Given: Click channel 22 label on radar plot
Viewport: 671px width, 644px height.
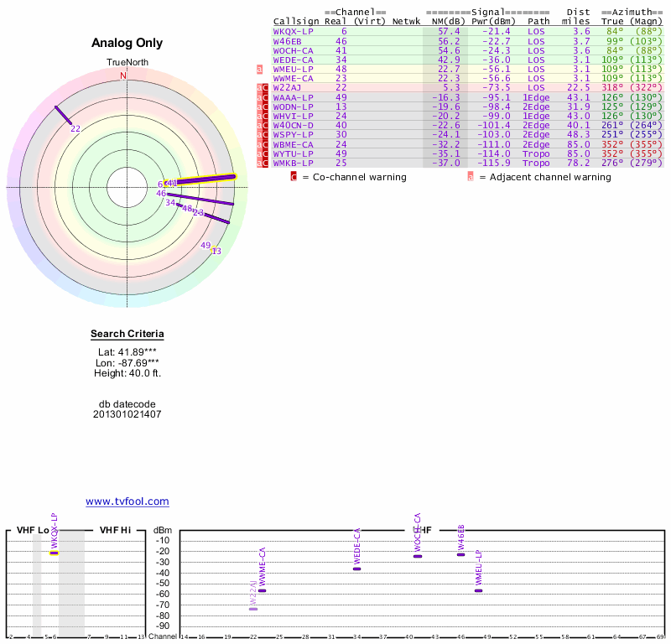Looking at the screenshot, I should (75, 129).
